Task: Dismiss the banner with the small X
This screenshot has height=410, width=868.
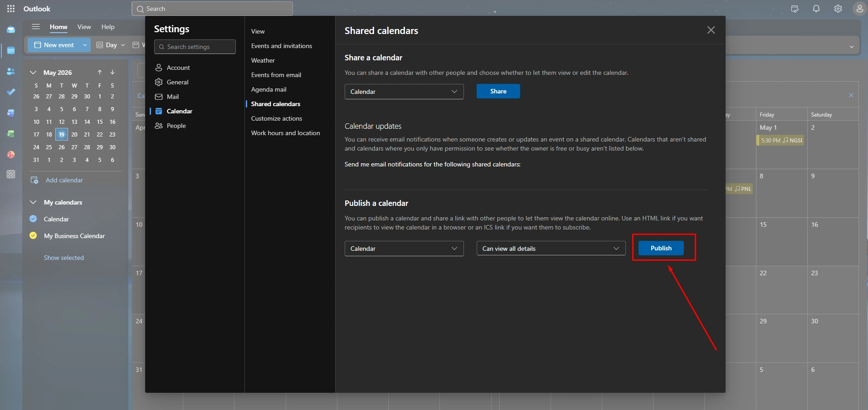Action: pyautogui.click(x=851, y=95)
